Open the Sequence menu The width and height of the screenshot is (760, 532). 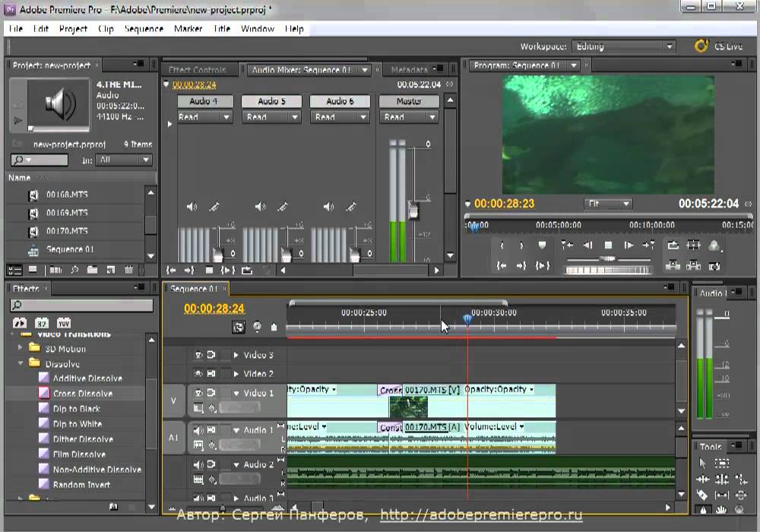tap(144, 29)
